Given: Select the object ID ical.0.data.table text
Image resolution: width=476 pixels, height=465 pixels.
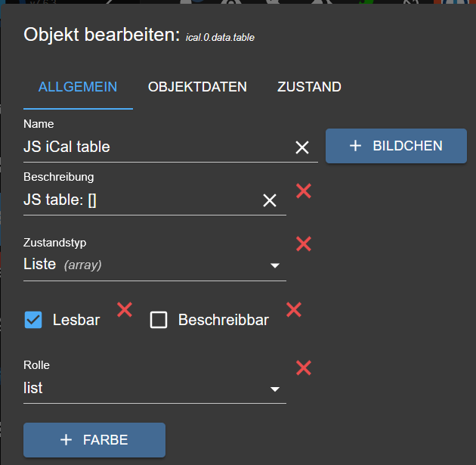Looking at the screenshot, I should tap(220, 38).
